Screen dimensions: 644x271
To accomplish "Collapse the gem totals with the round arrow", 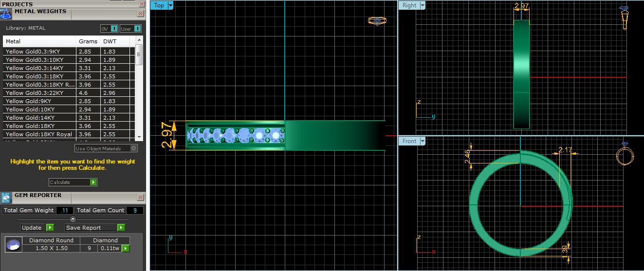I will [x=73, y=219].
